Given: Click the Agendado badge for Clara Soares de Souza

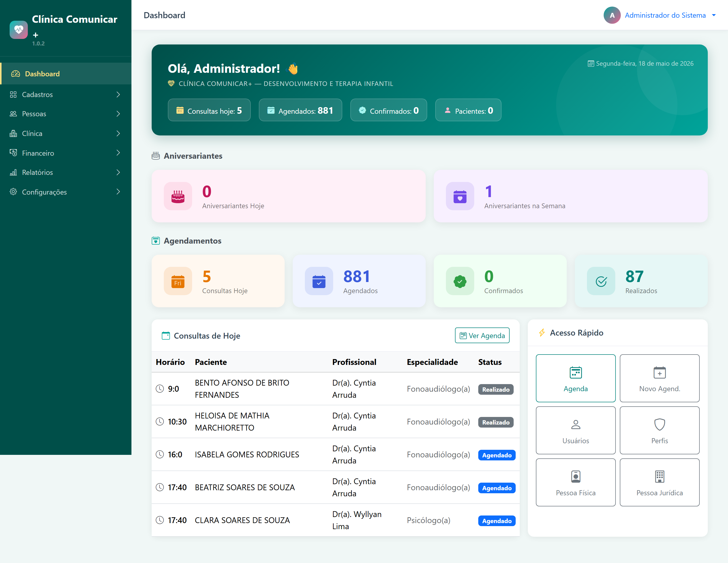Looking at the screenshot, I should click(497, 521).
